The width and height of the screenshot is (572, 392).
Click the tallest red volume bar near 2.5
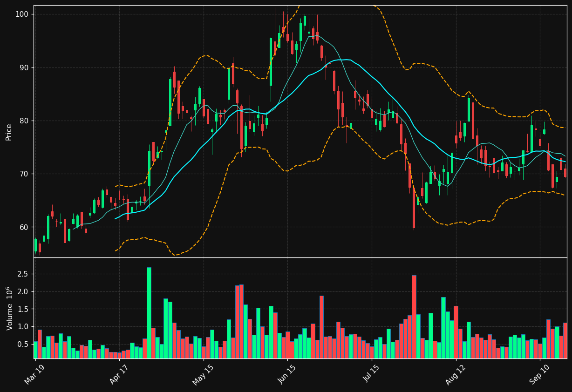click(414, 317)
